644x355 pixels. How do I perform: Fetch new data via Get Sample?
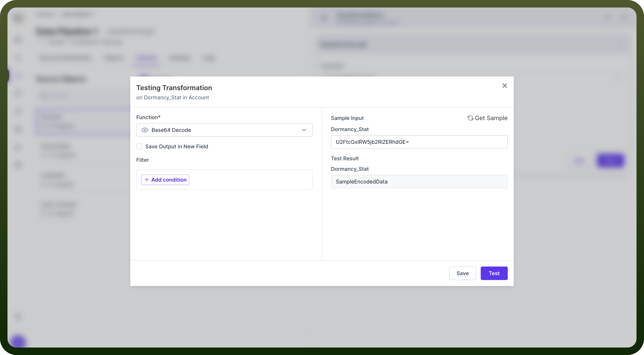[487, 118]
